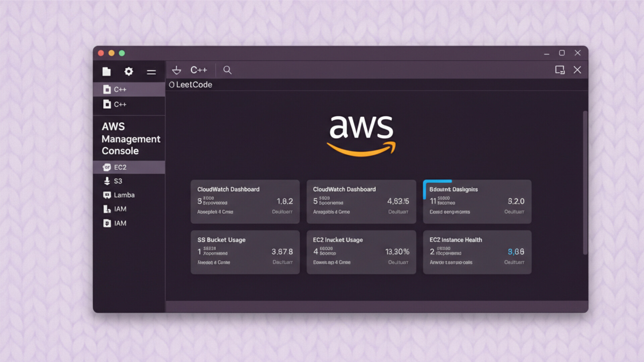Close the panel with inner X icon
Screen dimensions: 644x362
[x=577, y=70]
